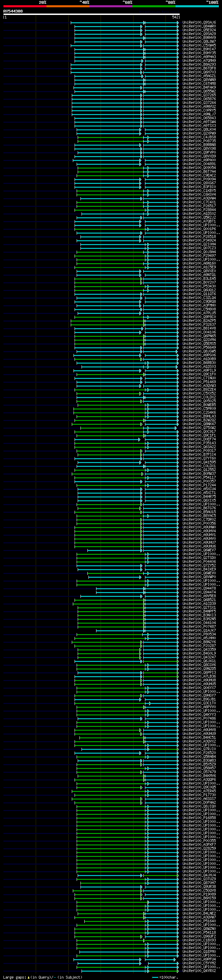This screenshot has height=980, width=222.
Task: Select the UniRef100_B4FAK9 label
Action: tap(199, 88)
